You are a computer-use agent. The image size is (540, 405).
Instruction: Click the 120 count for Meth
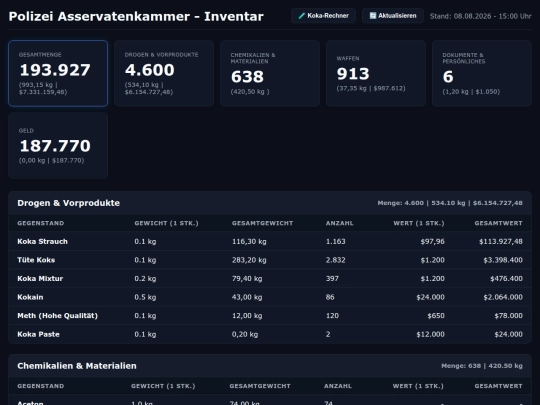tap(332, 316)
